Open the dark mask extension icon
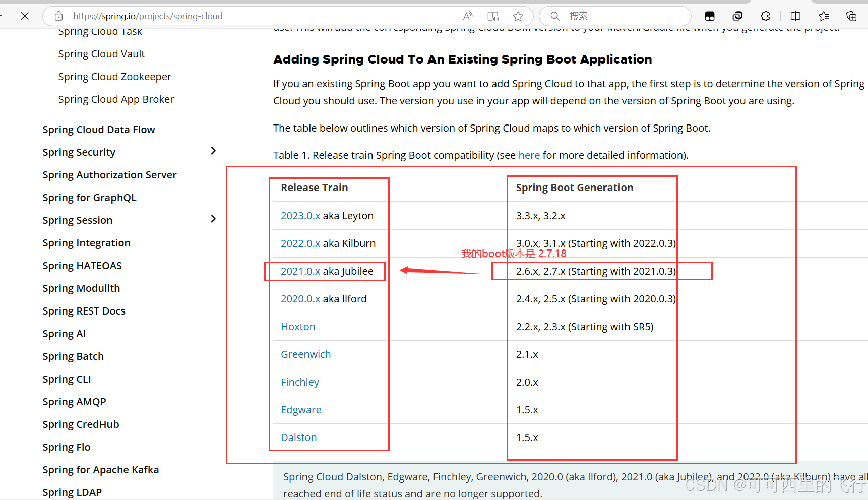Viewport: 868px width, 500px height. 710,16
